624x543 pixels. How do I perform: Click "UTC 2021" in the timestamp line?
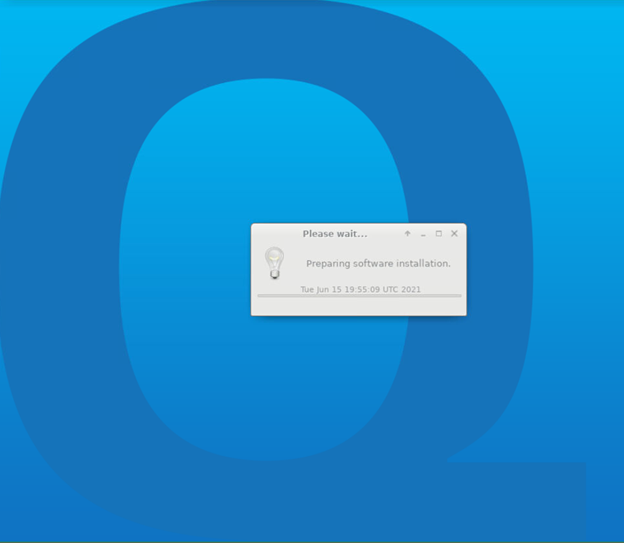[401, 289]
